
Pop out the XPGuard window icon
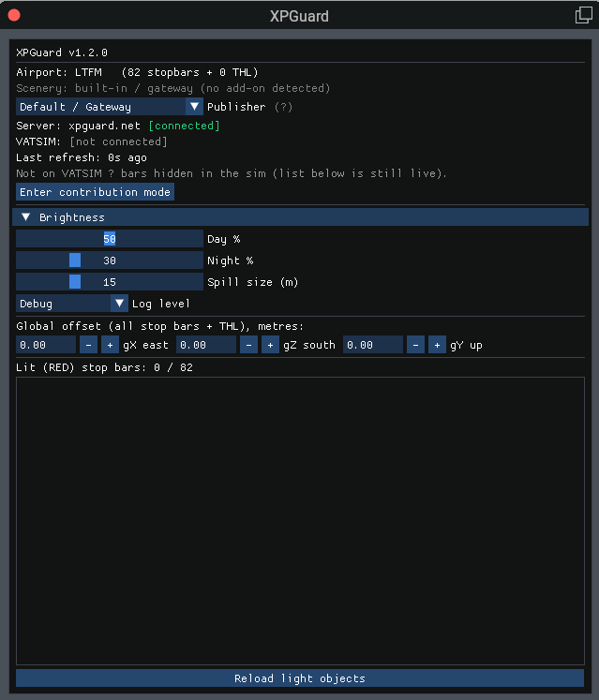(583, 15)
